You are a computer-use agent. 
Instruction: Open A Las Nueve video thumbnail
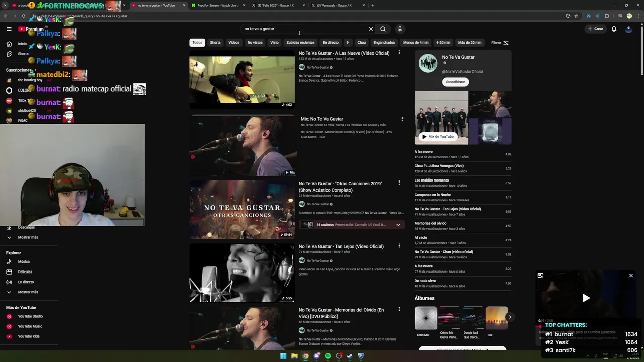(242, 79)
